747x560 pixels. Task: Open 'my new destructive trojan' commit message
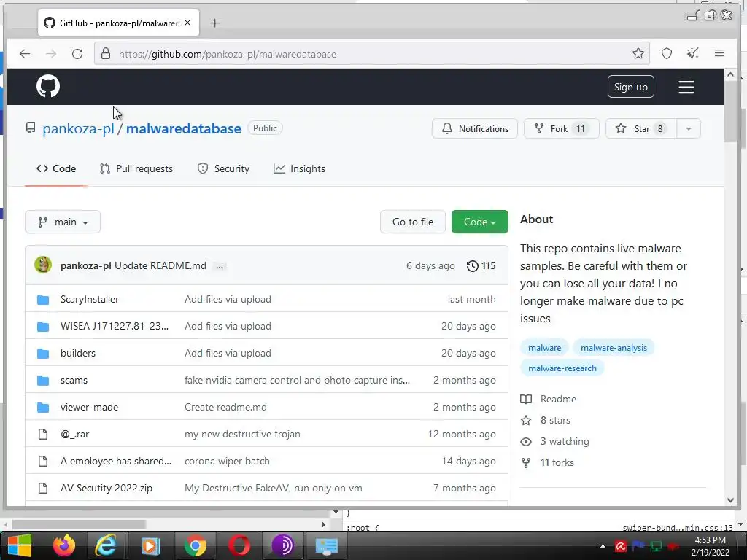(x=242, y=435)
